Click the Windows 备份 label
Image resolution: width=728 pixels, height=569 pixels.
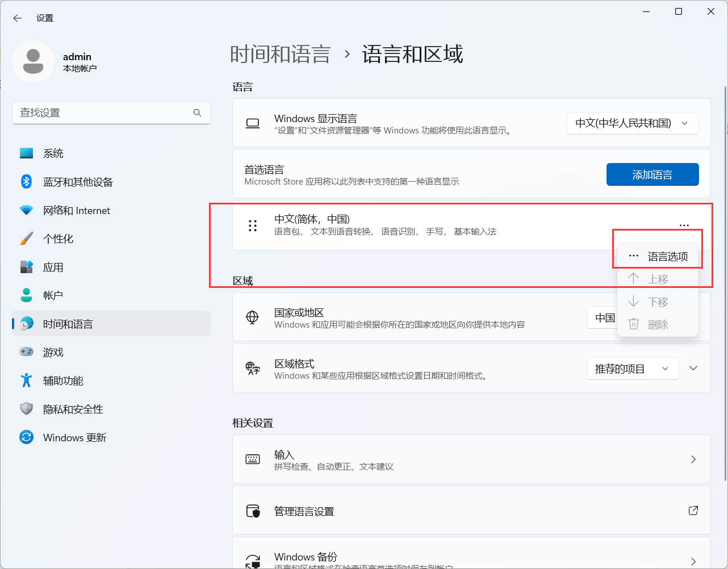click(306, 557)
